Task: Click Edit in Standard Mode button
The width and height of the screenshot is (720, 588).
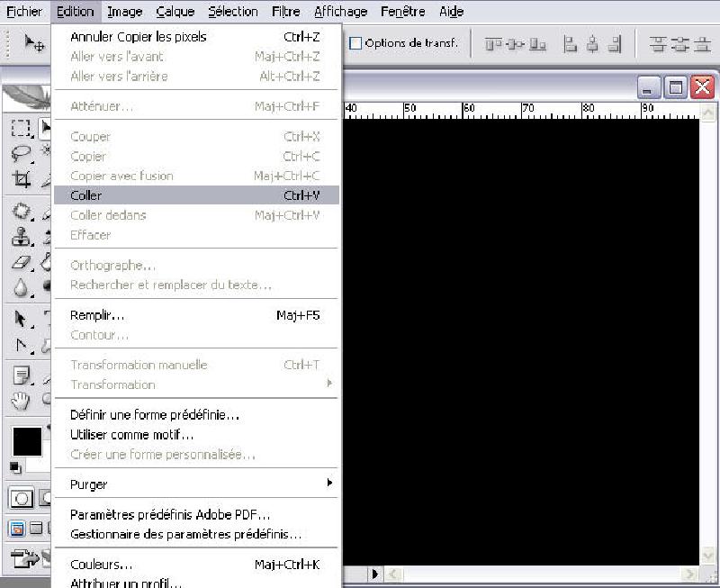Action: point(22,499)
